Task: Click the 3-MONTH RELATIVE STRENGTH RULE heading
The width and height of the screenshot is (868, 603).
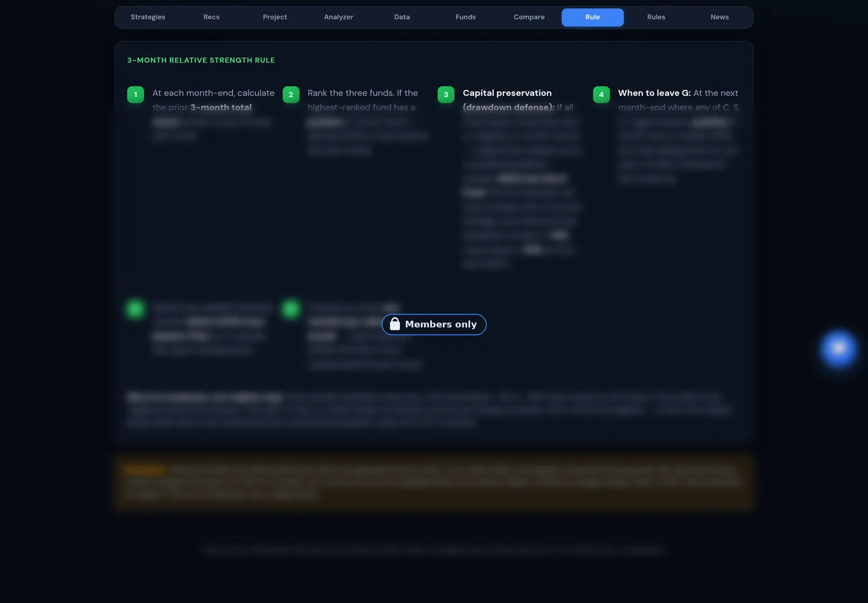Action: pyautogui.click(x=201, y=60)
